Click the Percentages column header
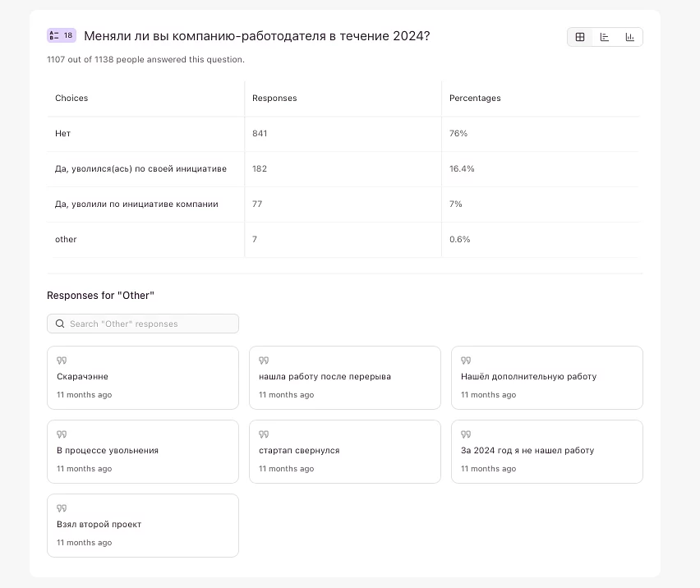Image resolution: width=700 pixels, height=588 pixels. click(x=475, y=98)
